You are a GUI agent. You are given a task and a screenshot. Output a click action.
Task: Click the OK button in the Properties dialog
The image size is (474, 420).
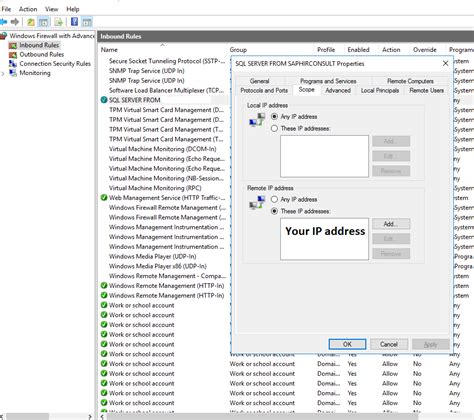347,344
